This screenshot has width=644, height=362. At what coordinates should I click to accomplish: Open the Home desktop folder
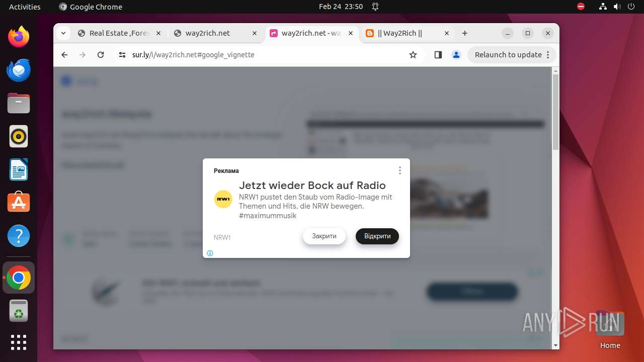(x=610, y=329)
